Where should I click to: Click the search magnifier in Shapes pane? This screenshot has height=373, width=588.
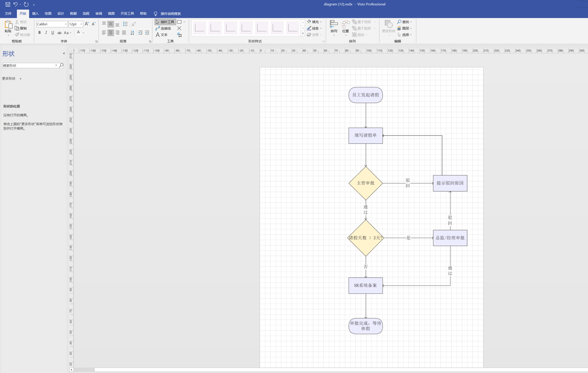(x=61, y=65)
